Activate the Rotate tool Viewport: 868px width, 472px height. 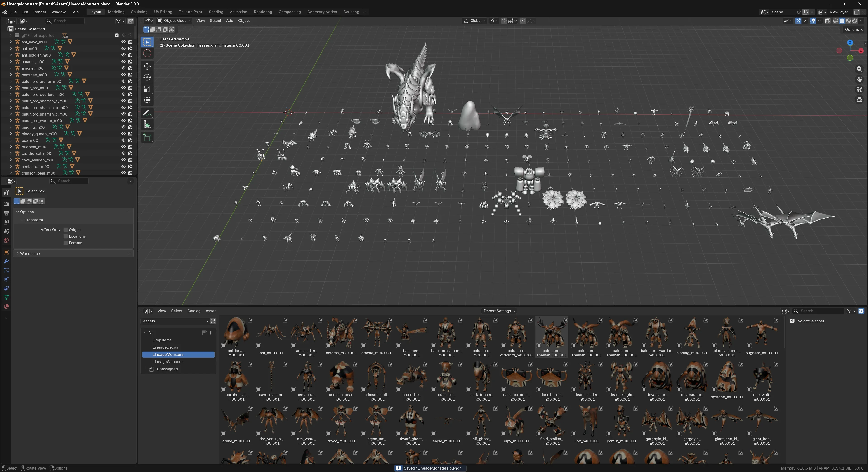tap(147, 78)
